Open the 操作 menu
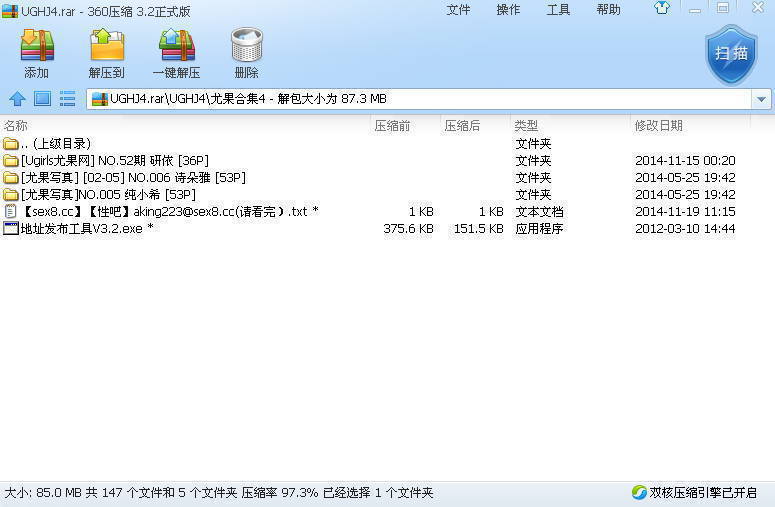775x507 pixels. pos(508,10)
